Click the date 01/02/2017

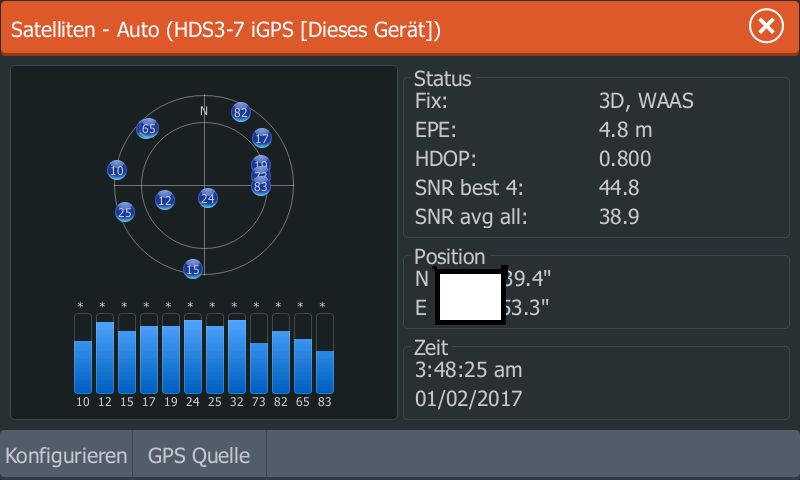coord(468,400)
